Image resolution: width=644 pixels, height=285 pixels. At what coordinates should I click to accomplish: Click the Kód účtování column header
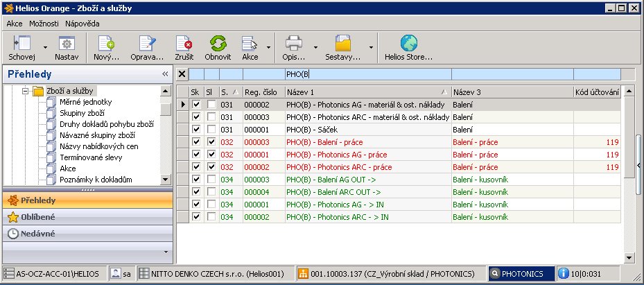pos(597,92)
